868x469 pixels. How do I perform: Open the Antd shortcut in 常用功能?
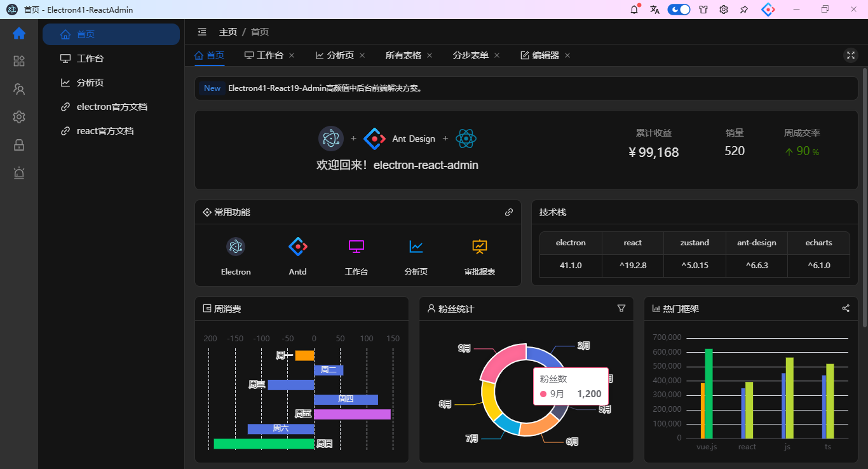coord(298,257)
